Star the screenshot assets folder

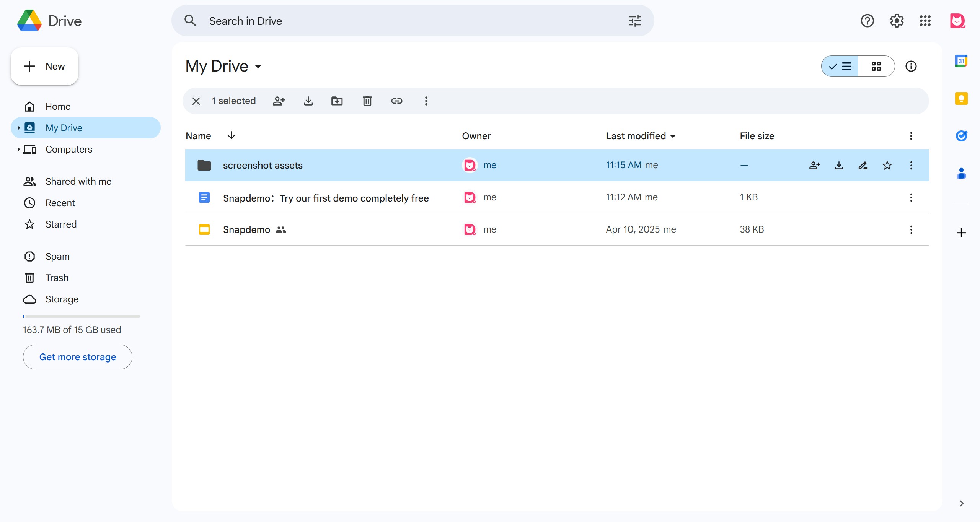point(887,165)
